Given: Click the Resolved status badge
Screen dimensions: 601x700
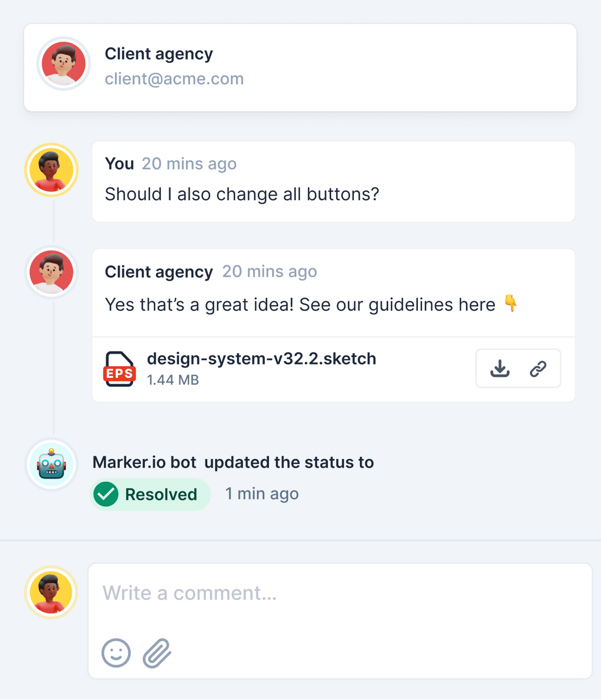Looking at the screenshot, I should tap(150, 494).
